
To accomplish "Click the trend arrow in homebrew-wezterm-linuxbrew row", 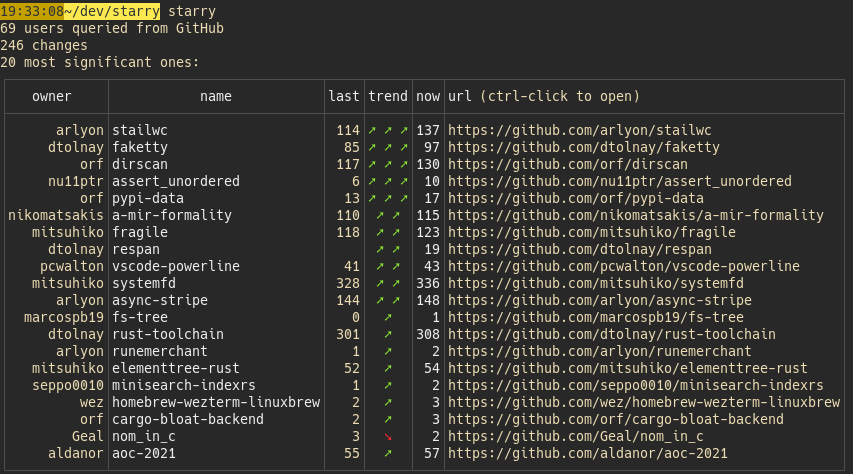I will coord(388,402).
